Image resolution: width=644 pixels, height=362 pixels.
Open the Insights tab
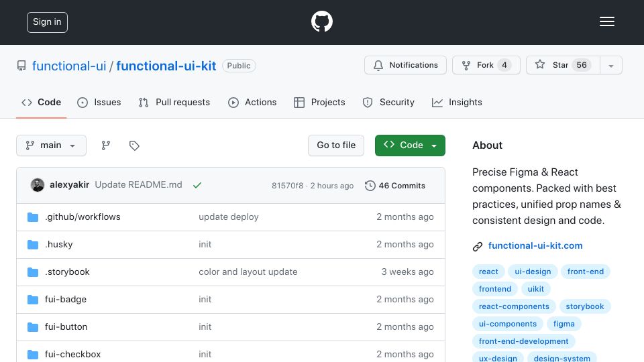[457, 102]
